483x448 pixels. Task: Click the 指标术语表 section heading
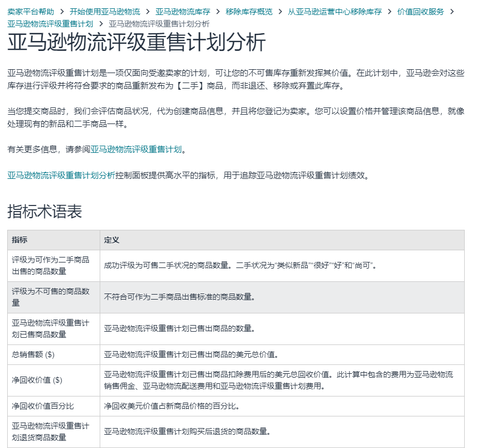45,211
